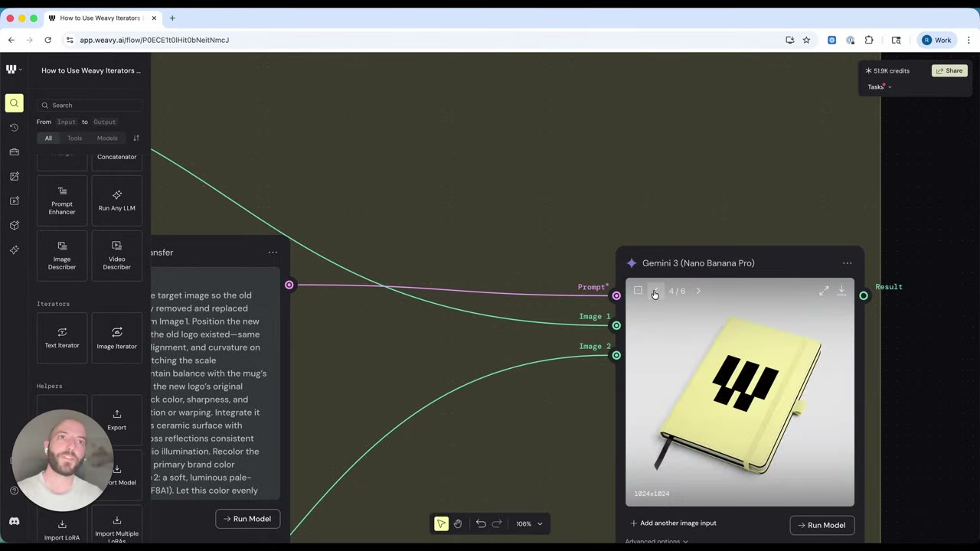Screen dimensions: 980x551
Task: Select the search icon in sidebar
Action: (14, 103)
